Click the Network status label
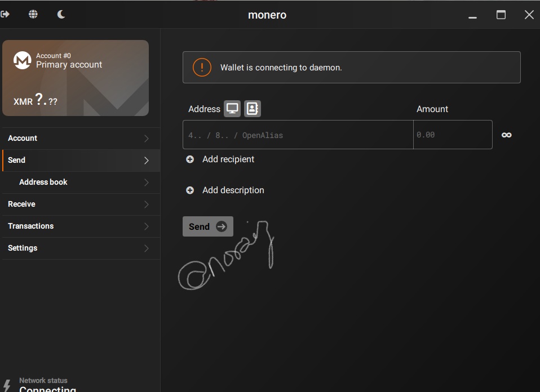540x392 pixels. click(43, 381)
